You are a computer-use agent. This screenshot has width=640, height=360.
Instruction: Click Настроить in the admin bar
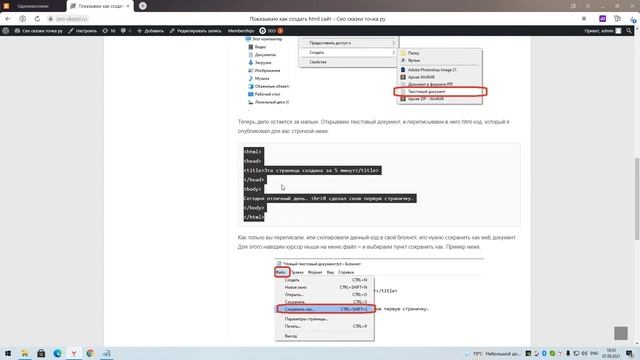(x=82, y=31)
